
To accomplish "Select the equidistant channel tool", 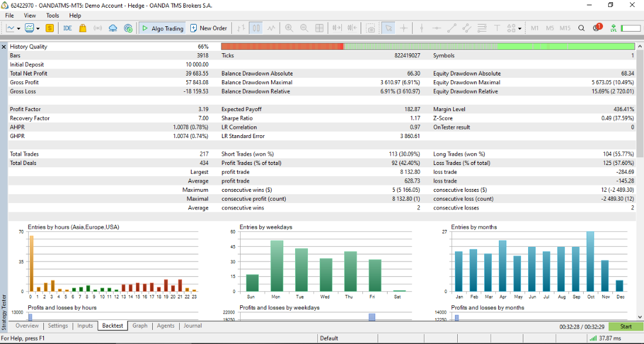I will tap(467, 28).
